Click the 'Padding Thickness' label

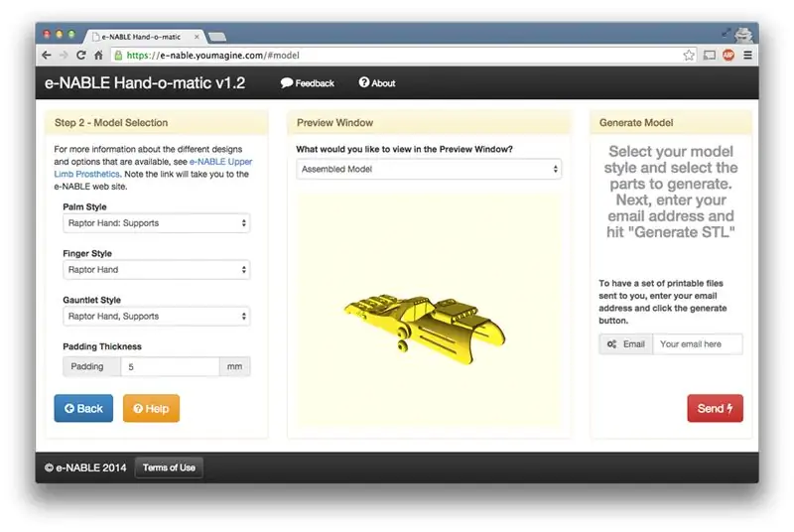102,346
